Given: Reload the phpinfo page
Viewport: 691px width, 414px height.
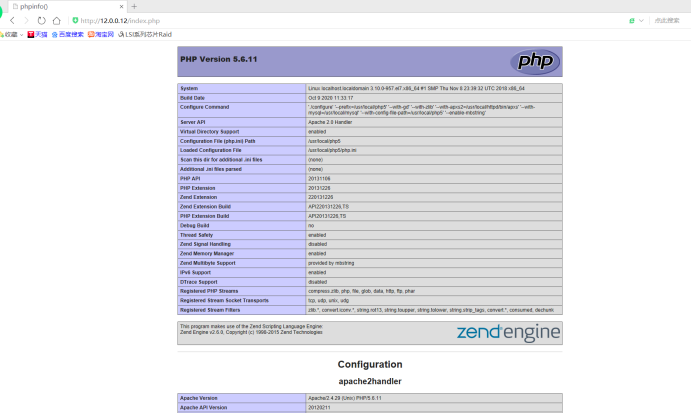Looking at the screenshot, I should click(41, 20).
